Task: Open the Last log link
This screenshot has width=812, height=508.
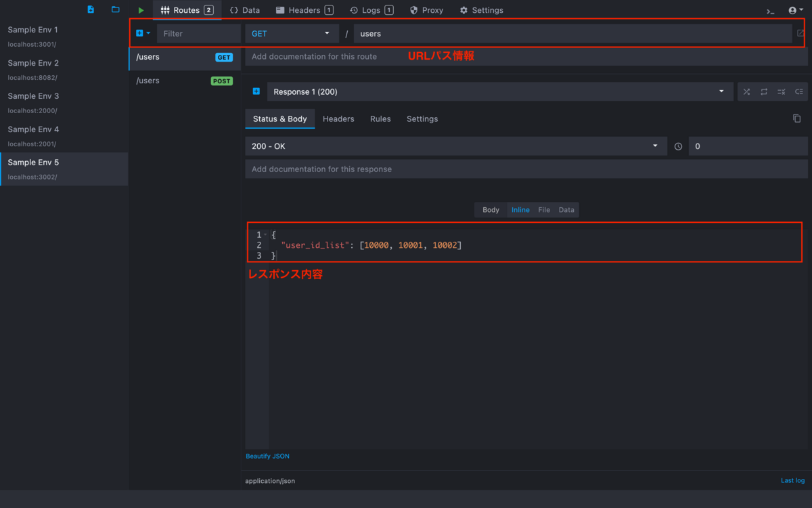Action: 792,480
